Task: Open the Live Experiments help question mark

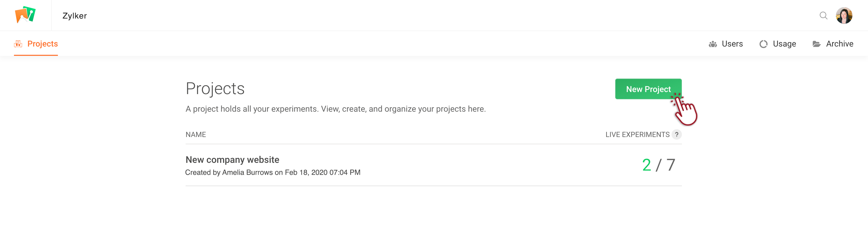Action: pos(676,134)
